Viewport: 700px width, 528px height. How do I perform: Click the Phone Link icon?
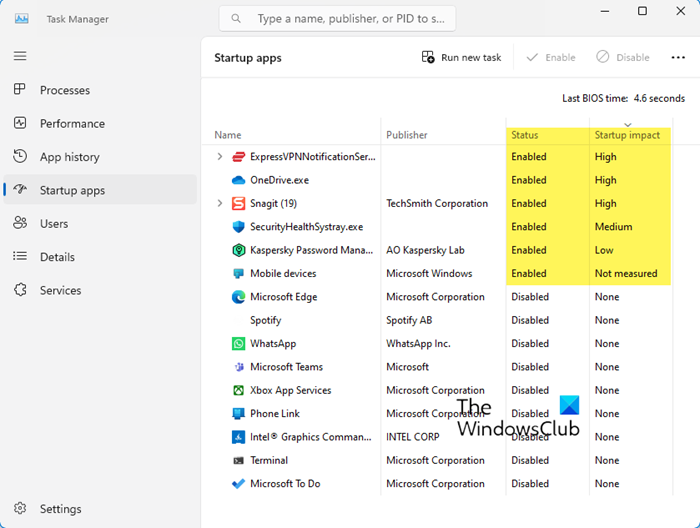pyautogui.click(x=238, y=414)
